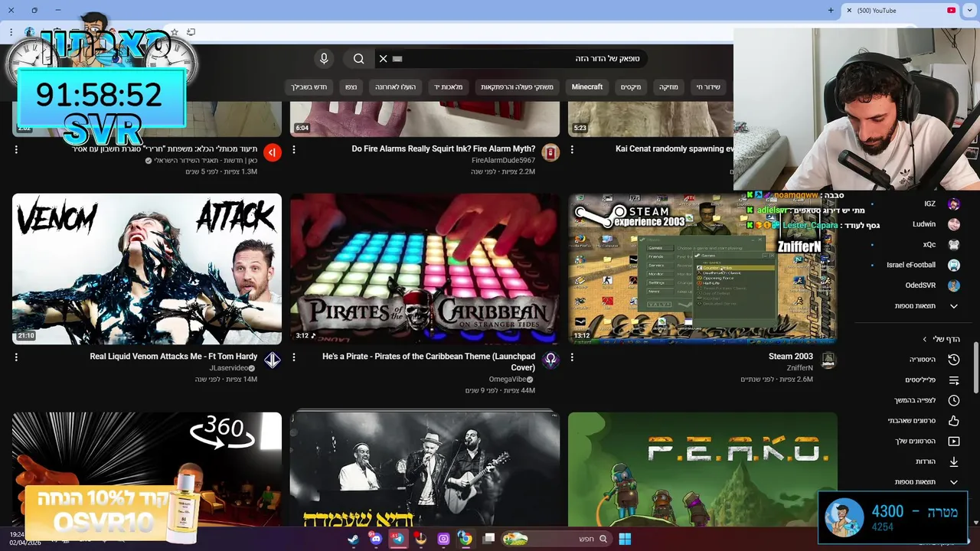
Task: Click the search magnifier button
Action: pos(358,59)
